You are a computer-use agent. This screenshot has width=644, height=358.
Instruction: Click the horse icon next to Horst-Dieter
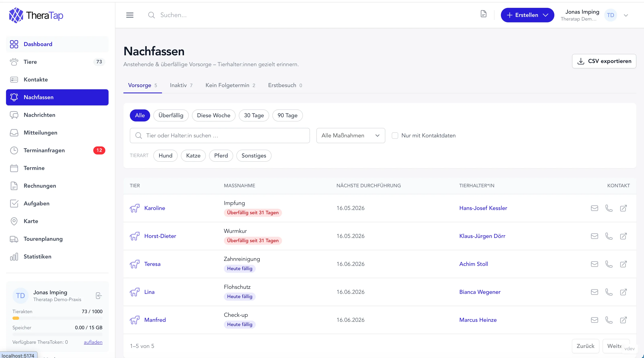pyautogui.click(x=134, y=236)
